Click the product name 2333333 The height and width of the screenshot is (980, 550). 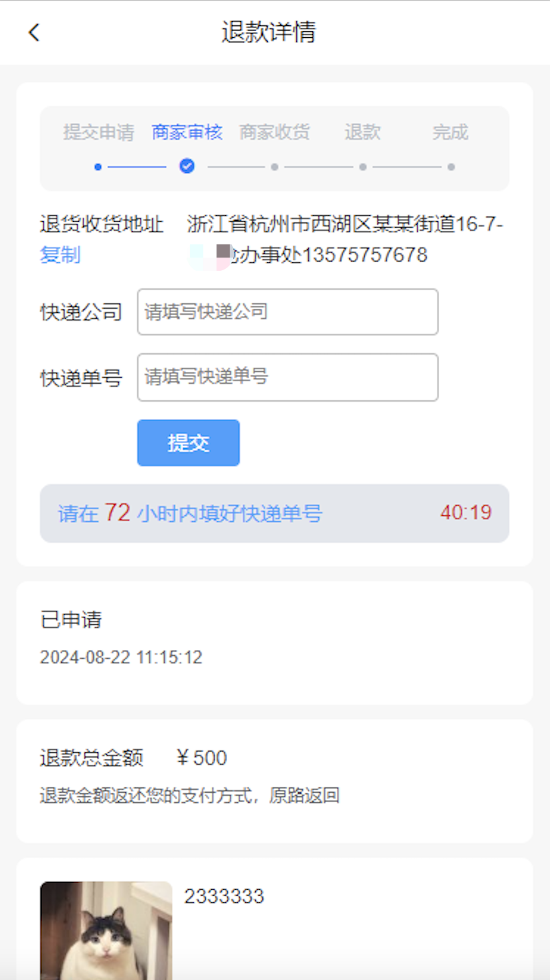coord(224,896)
